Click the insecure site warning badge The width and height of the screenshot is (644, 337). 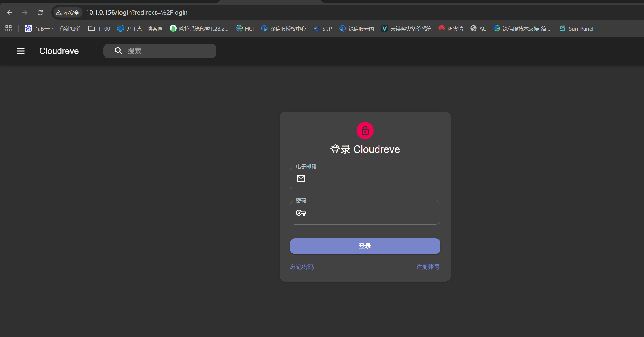(x=68, y=13)
